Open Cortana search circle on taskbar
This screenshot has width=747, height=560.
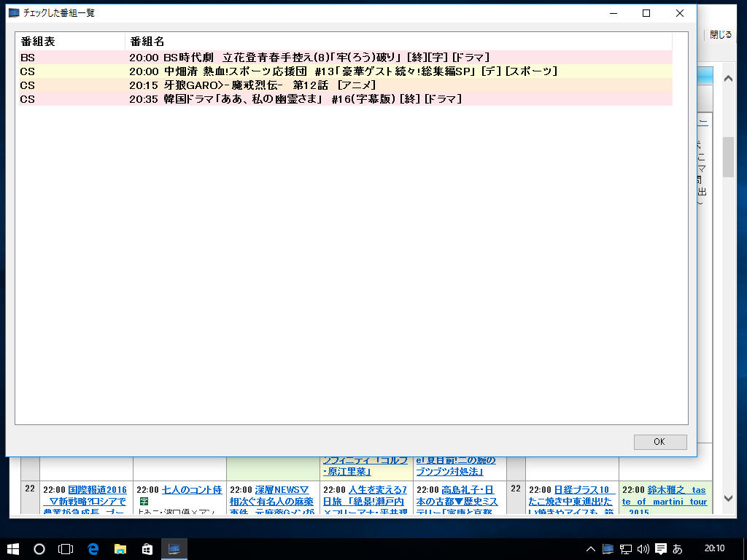click(x=39, y=549)
